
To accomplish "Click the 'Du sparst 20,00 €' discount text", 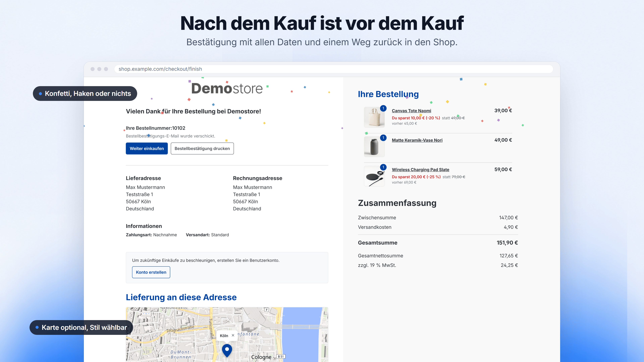I will click(416, 177).
